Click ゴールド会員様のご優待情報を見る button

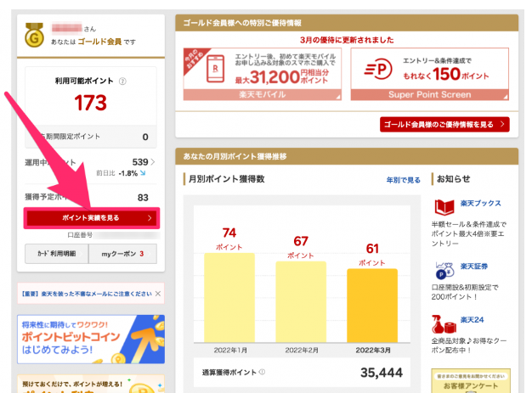(444, 124)
